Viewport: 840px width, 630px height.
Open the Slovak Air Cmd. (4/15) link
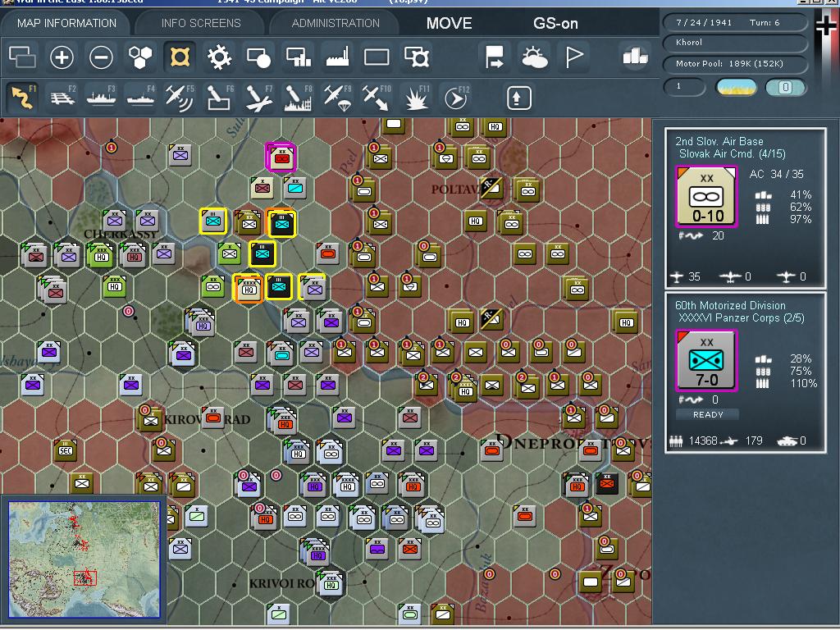pyautogui.click(x=732, y=154)
